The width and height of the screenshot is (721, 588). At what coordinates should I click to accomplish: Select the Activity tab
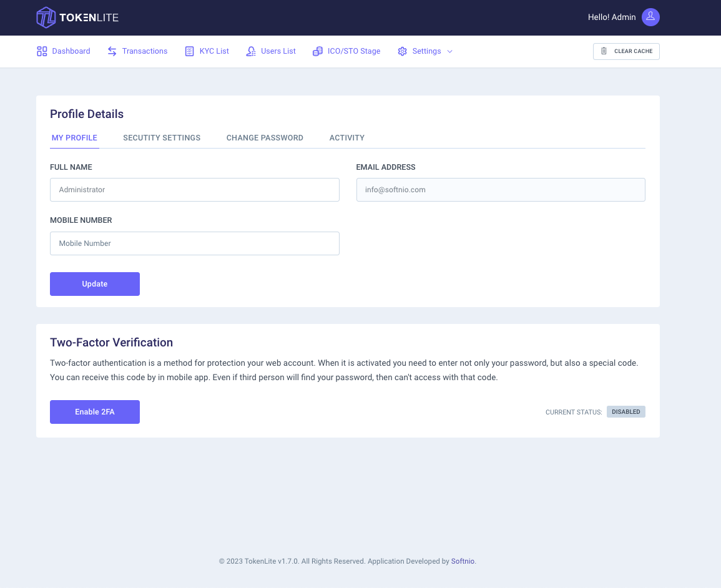pos(346,137)
